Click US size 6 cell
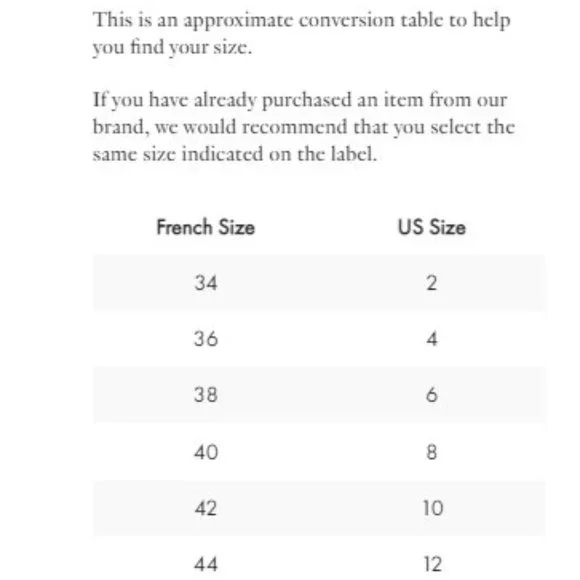 tap(432, 395)
